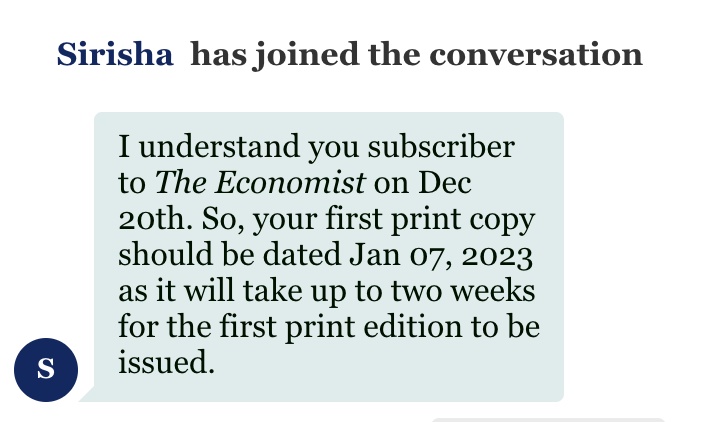This screenshot has height=422, width=702.
Task: Open Sirisha's name in the join notice
Action: click(x=115, y=53)
